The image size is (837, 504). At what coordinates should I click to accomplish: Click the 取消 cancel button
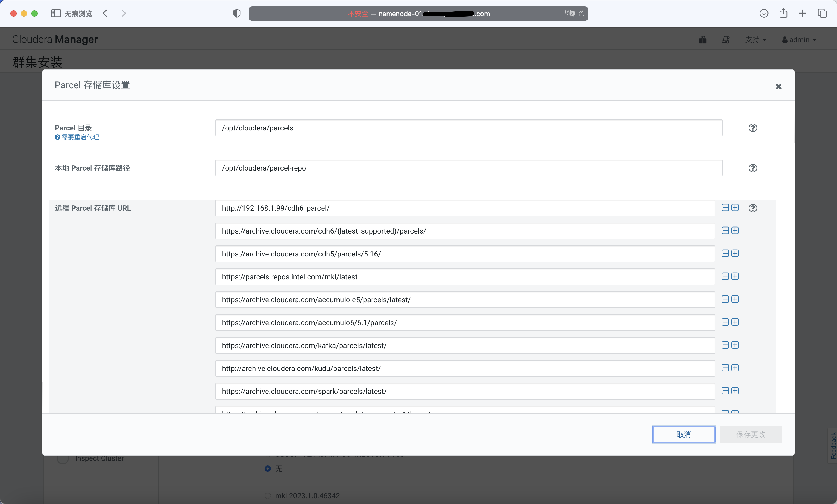[683, 434]
